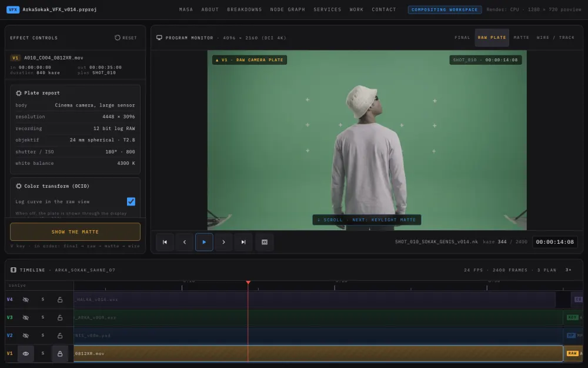Hide the V1 track with the eye icon

(25, 354)
